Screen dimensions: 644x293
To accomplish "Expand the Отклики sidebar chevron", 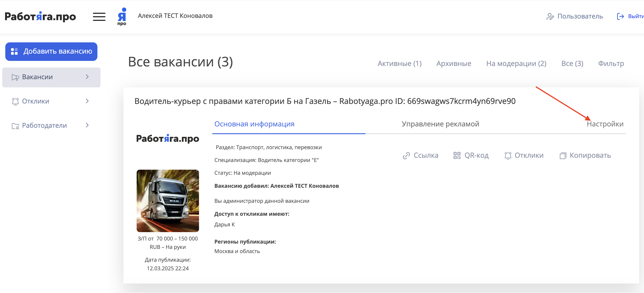I will [87, 101].
